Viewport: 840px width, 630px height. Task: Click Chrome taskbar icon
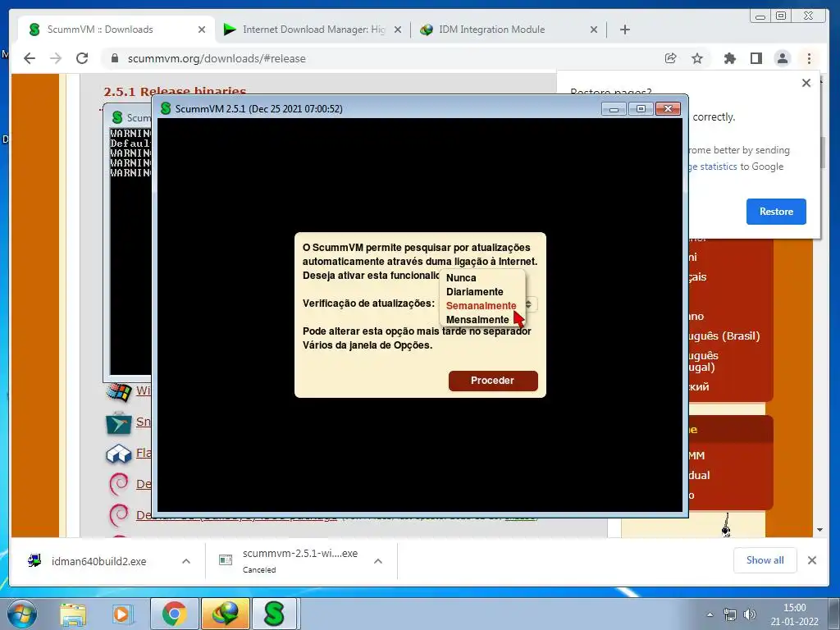[x=174, y=614]
